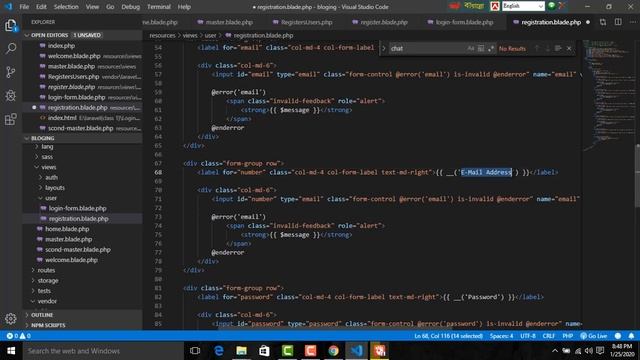
Task: Open Task View on taskbar
Action: (x=195, y=351)
